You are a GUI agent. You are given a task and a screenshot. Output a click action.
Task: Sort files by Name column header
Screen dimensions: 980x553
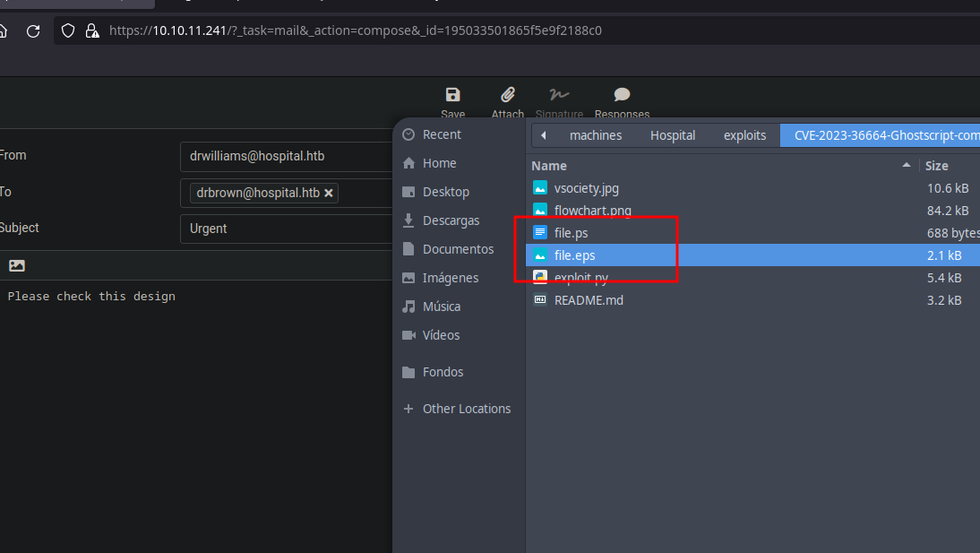coord(549,166)
